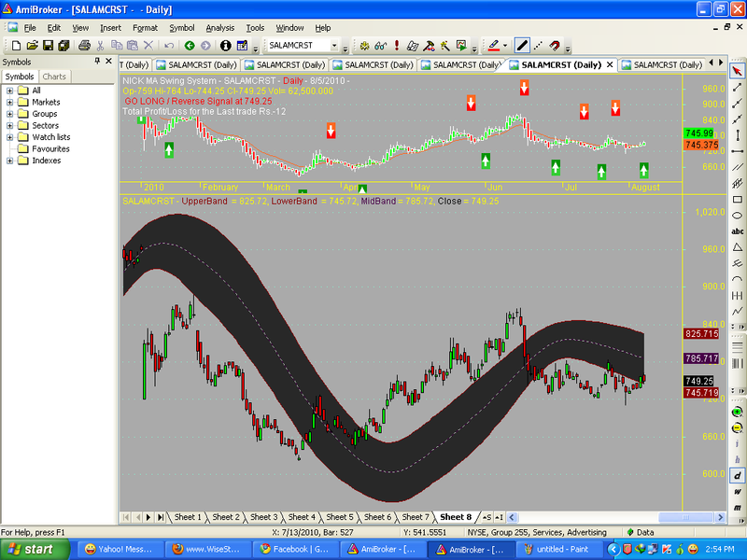747x560 pixels.
Task: Click the first sheet arrow button
Action: pyautogui.click(x=126, y=517)
